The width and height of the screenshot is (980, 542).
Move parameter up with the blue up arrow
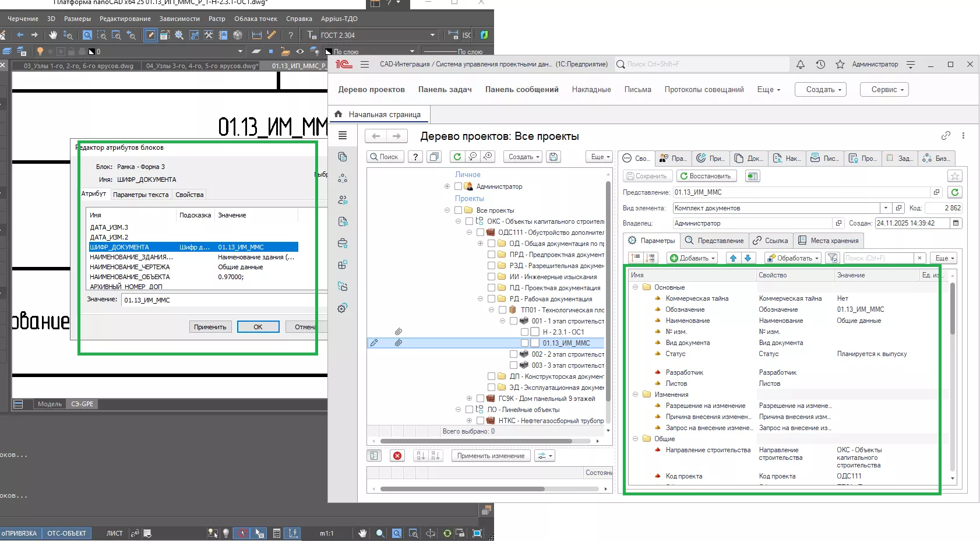coord(733,258)
